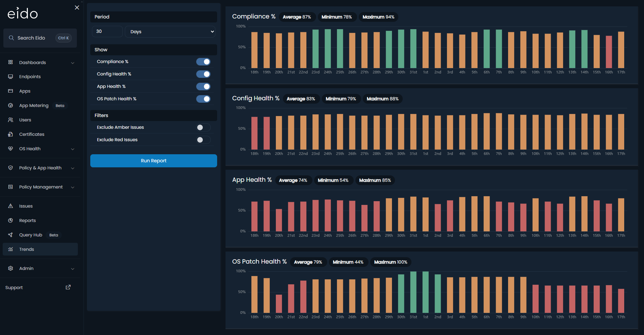Click the Compliance bar for the 16th
The image size is (644, 335).
coord(609,52)
